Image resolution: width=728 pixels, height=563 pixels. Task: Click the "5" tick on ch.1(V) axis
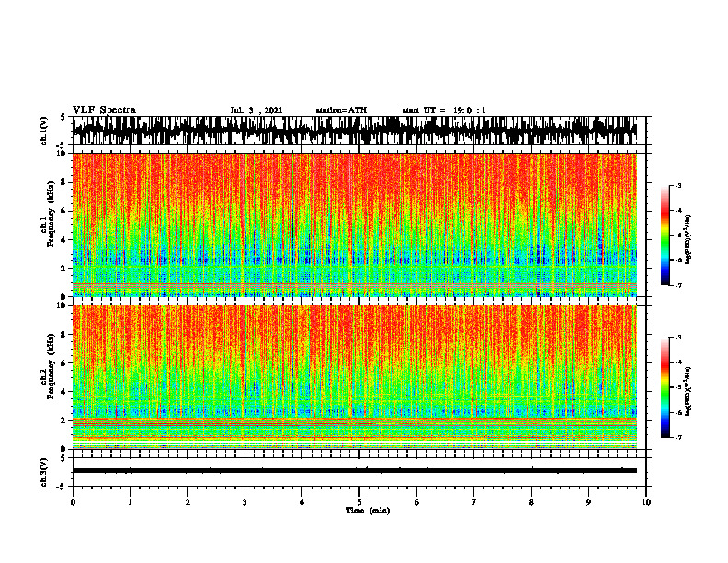63,117
